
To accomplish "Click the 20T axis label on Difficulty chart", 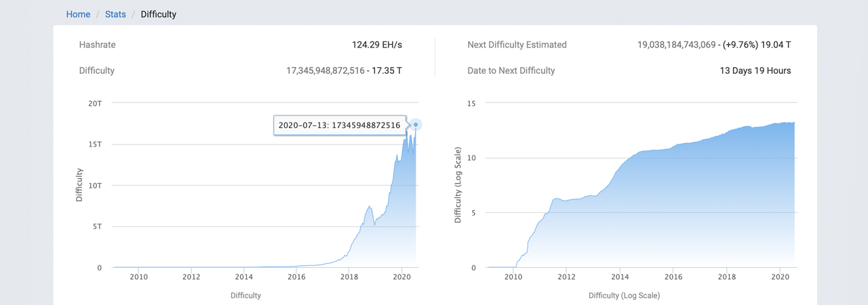I will 95,103.
